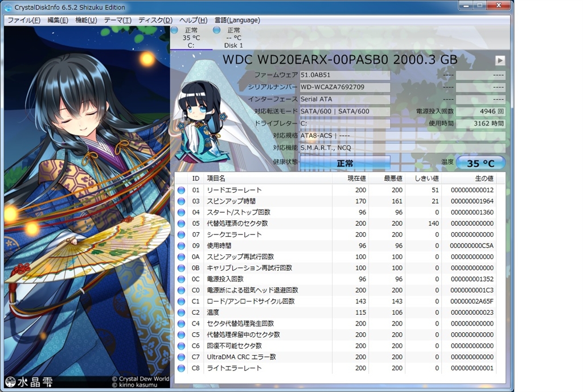Click the status icon for スピンアップ時間
Screen dimensions: 583x392
(181, 201)
